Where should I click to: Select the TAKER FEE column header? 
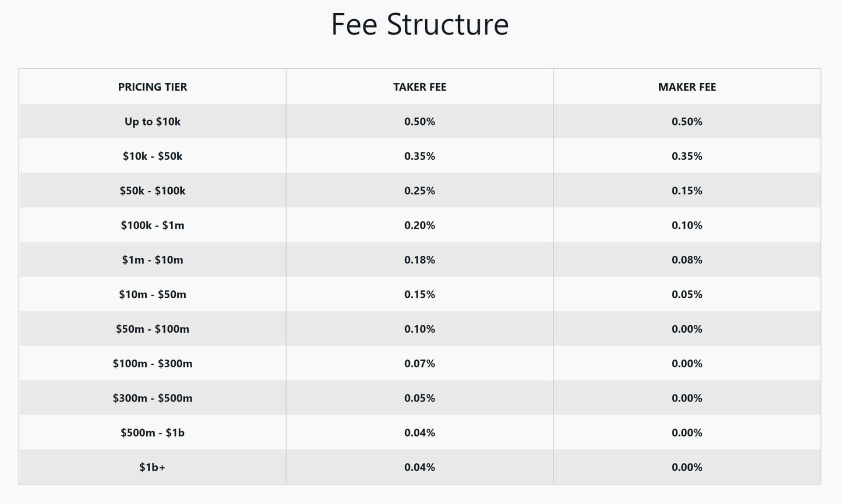(x=420, y=87)
